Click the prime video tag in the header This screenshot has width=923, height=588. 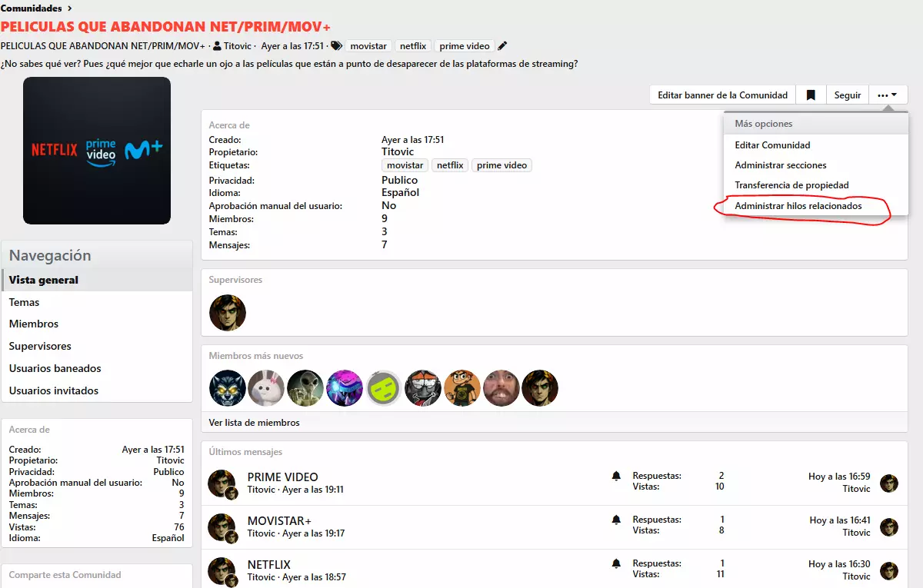click(465, 46)
